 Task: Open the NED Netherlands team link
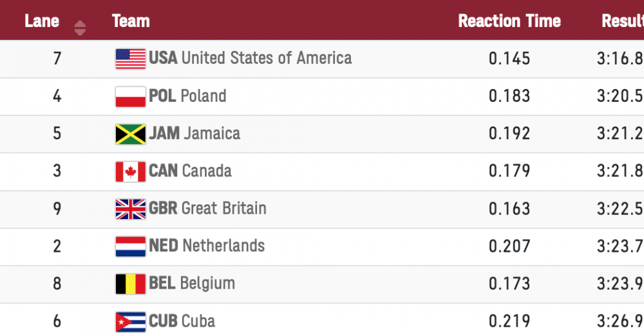pyautogui.click(x=207, y=246)
